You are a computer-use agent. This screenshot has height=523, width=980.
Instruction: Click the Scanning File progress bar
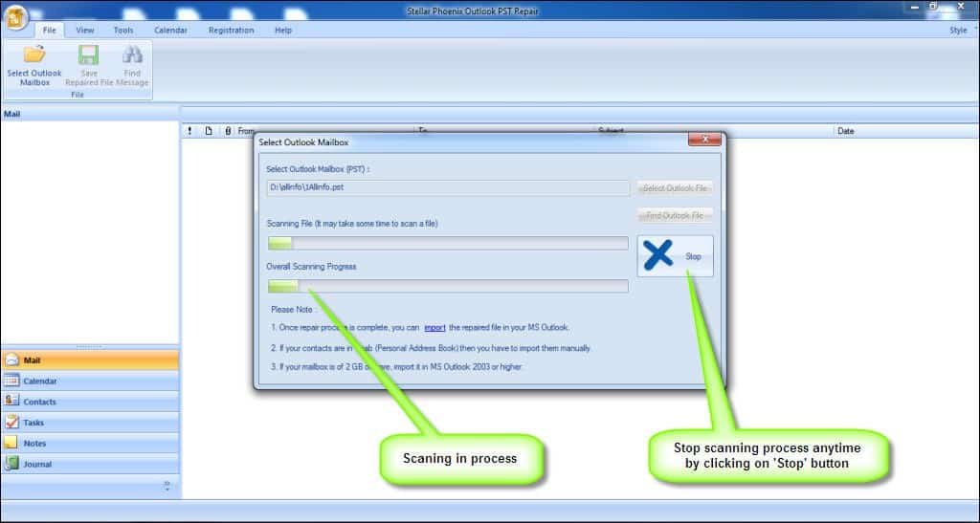pyautogui.click(x=448, y=243)
